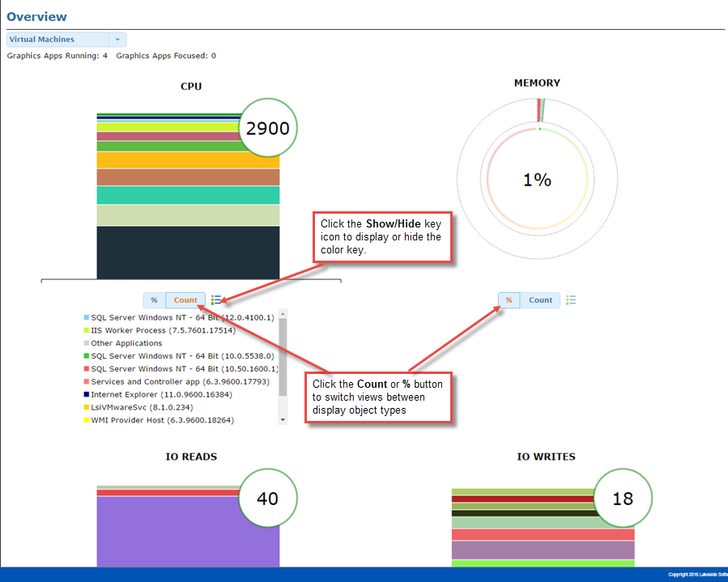728x582 pixels.
Task: Click the IO Reads 40 count bubble
Action: tap(268, 498)
